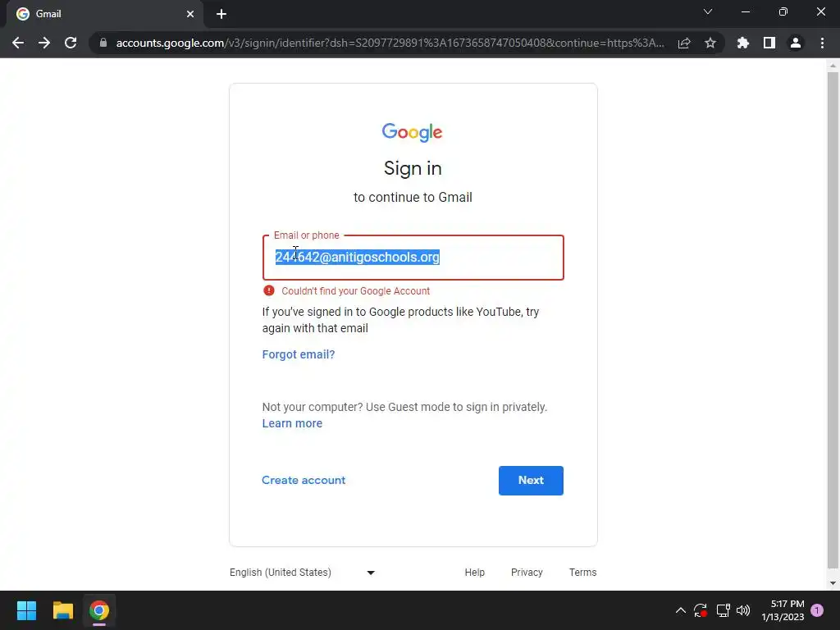The width and height of the screenshot is (840, 630).
Task: Click 'Couldn't find your Google Account' text
Action: pyautogui.click(x=356, y=291)
